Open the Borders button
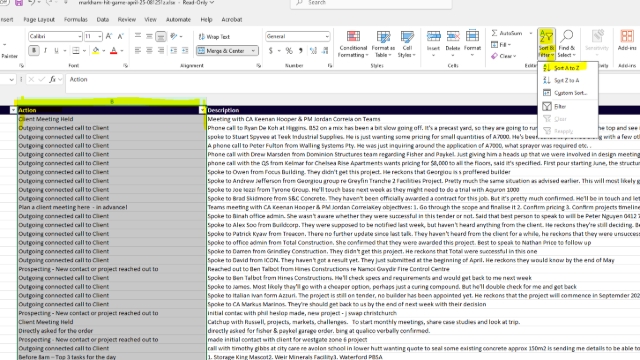 [76, 51]
